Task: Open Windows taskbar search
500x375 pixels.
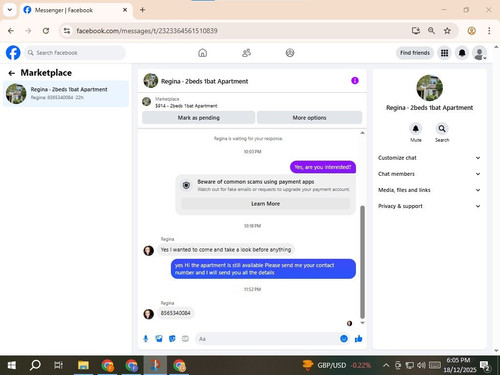Action: [35, 366]
